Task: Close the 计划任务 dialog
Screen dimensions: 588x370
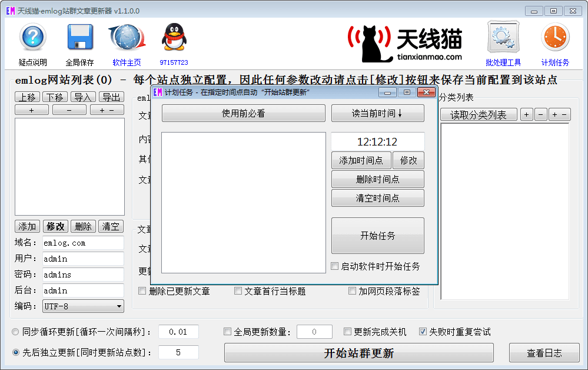Action: 426,92
